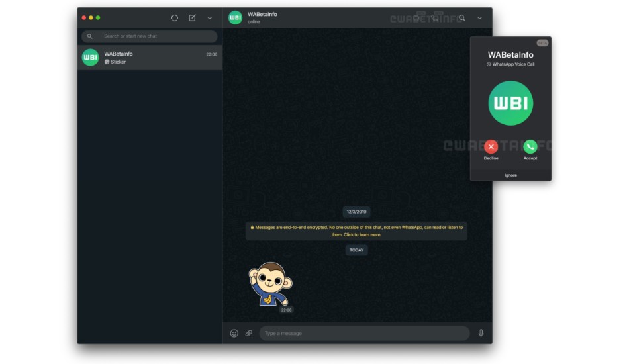Start a new chat with the compose icon
Viewport: 629px width, 364px height.
192,18
